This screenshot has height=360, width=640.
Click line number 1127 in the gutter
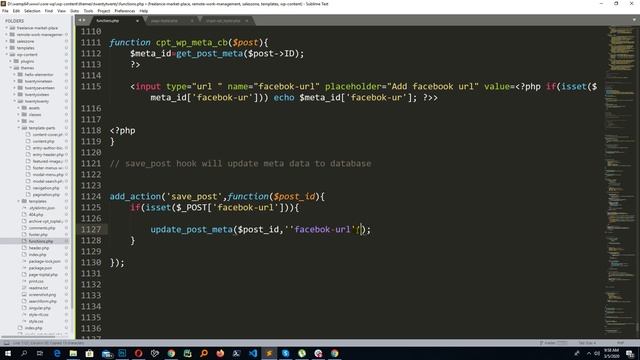pyautogui.click(x=91, y=229)
